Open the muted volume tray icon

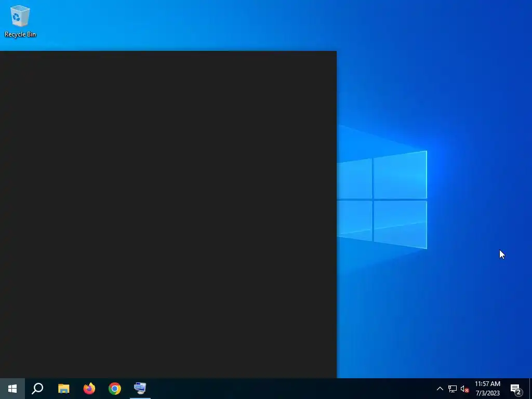click(464, 389)
